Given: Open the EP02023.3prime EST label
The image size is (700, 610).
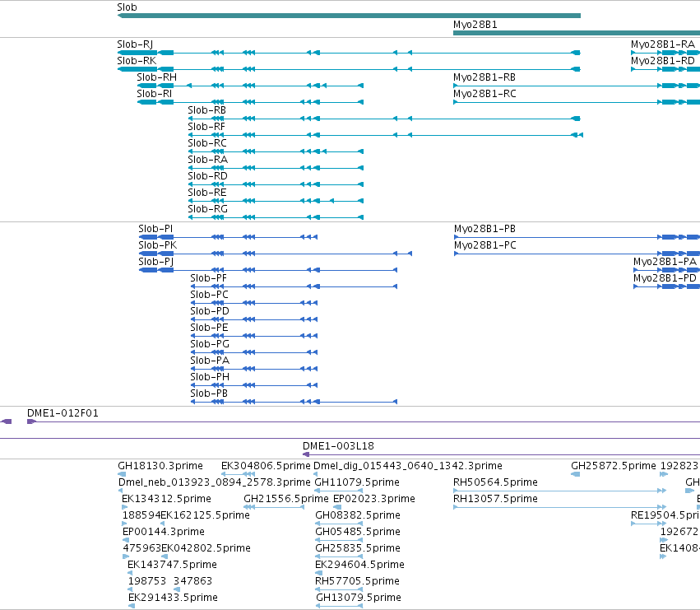Looking at the screenshot, I should [x=374, y=499].
